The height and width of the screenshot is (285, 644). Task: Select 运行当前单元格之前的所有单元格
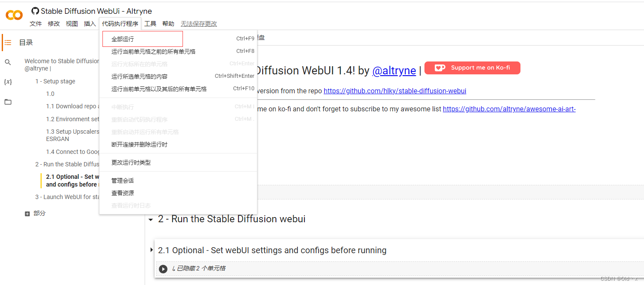pos(178,51)
